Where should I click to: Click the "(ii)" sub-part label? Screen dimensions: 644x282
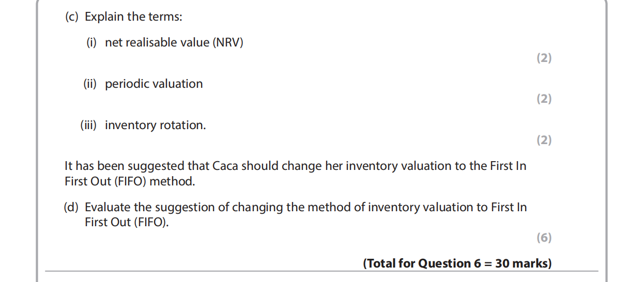(90, 84)
